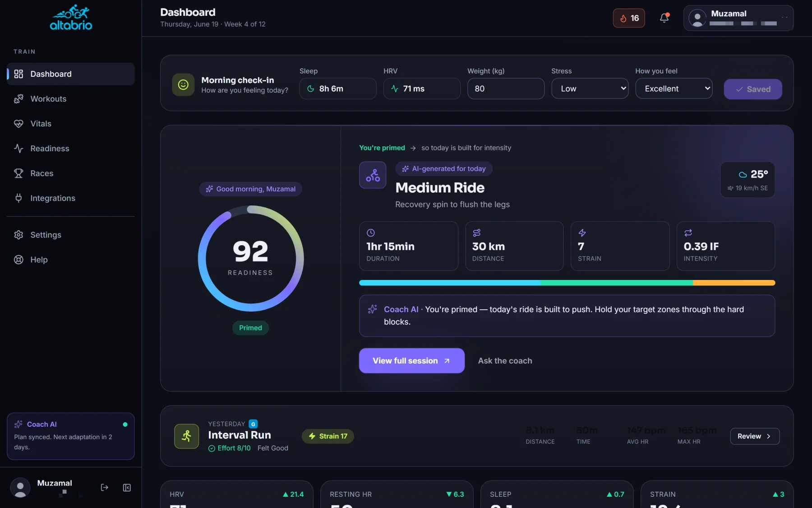Open the Stress dropdown showing Low
This screenshot has height=508, width=812.
(x=590, y=89)
